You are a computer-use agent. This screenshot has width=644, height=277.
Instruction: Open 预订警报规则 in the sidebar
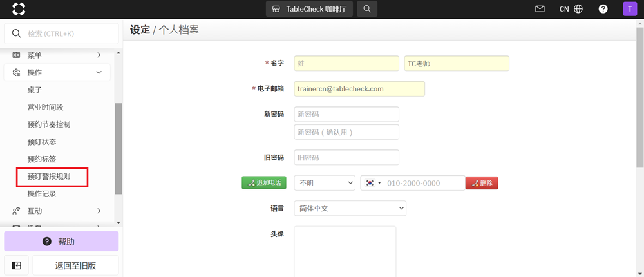coord(49,177)
